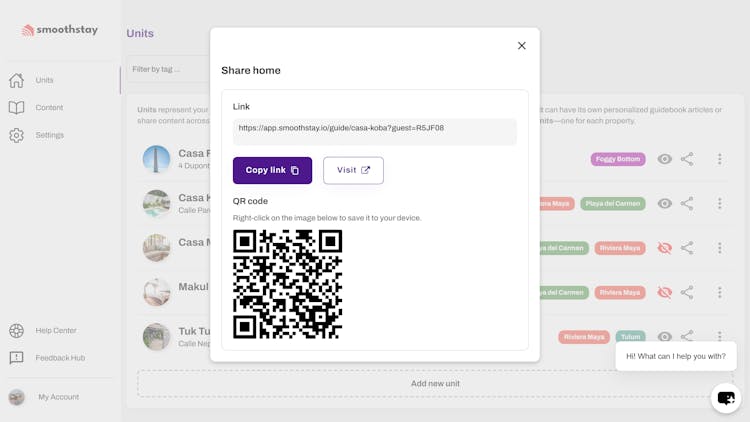Open Content in the sidebar

coord(49,108)
